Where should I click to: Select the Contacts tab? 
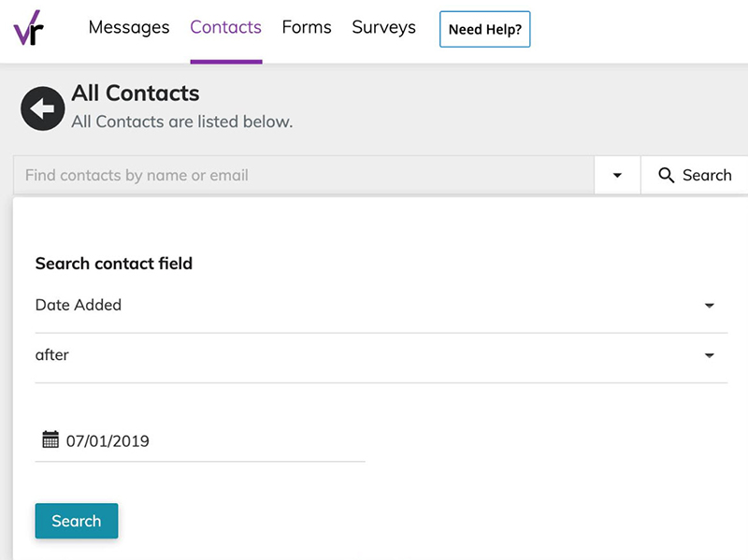[x=225, y=27]
